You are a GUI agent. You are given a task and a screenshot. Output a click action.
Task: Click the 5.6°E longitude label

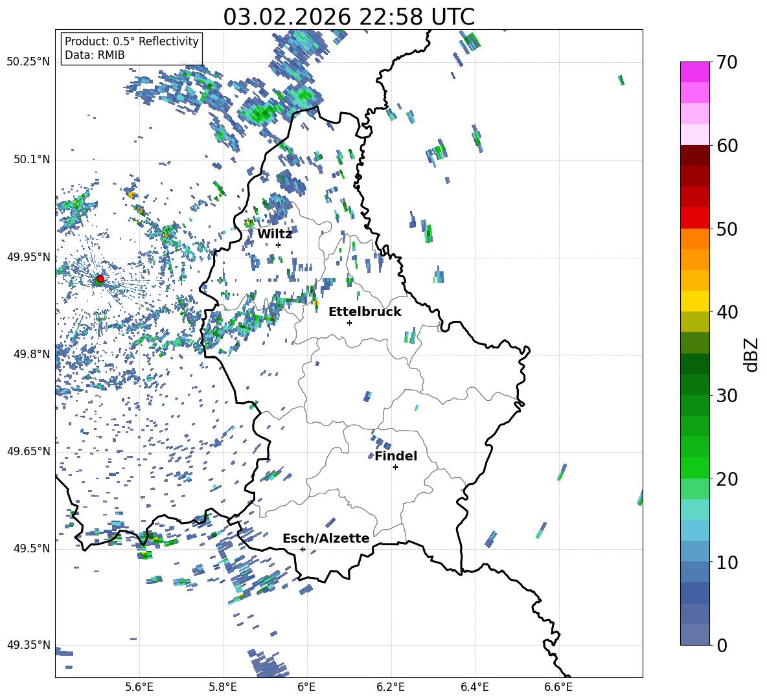click(x=139, y=687)
